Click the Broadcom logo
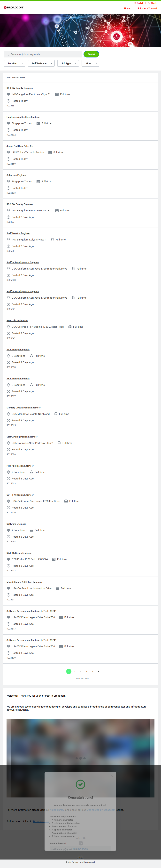161x868 pixels. pyautogui.click(x=14, y=7)
